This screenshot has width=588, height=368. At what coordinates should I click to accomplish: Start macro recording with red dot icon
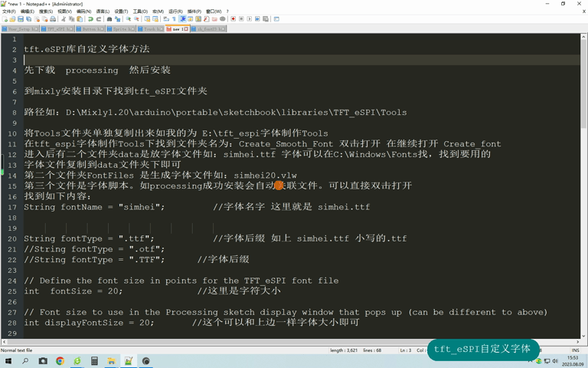click(x=234, y=18)
